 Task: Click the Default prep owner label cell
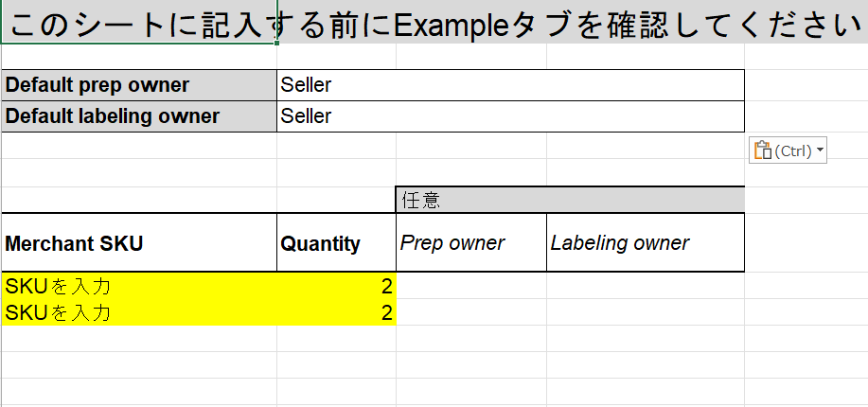(x=139, y=85)
